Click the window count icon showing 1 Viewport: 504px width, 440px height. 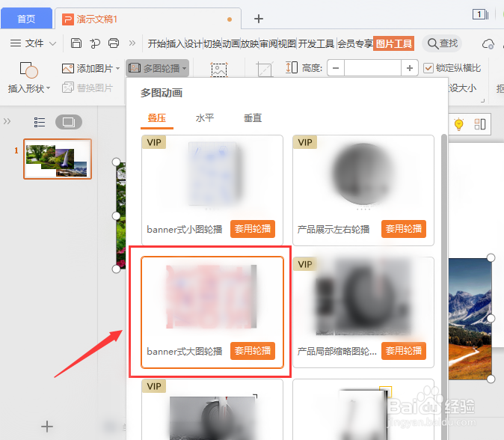[480, 14]
